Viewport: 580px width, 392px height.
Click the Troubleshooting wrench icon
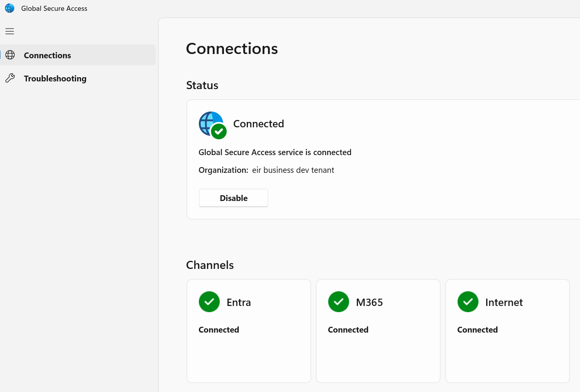[x=10, y=78]
